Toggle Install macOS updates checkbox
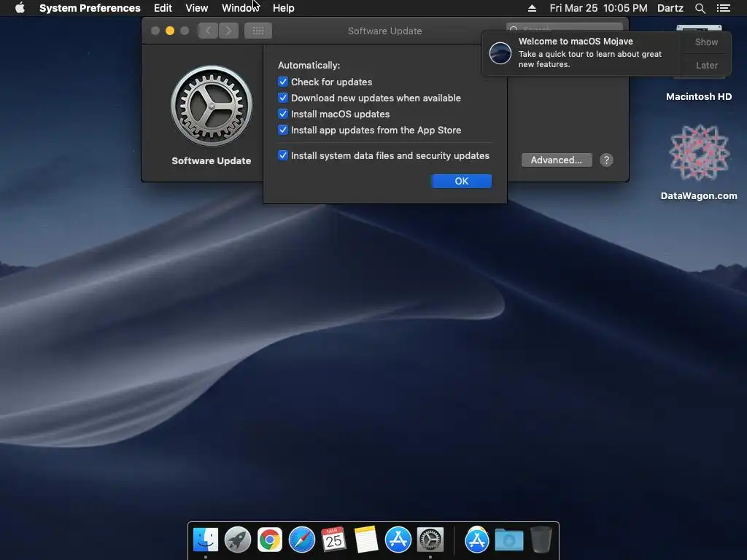Image resolution: width=747 pixels, height=560 pixels. [x=283, y=114]
